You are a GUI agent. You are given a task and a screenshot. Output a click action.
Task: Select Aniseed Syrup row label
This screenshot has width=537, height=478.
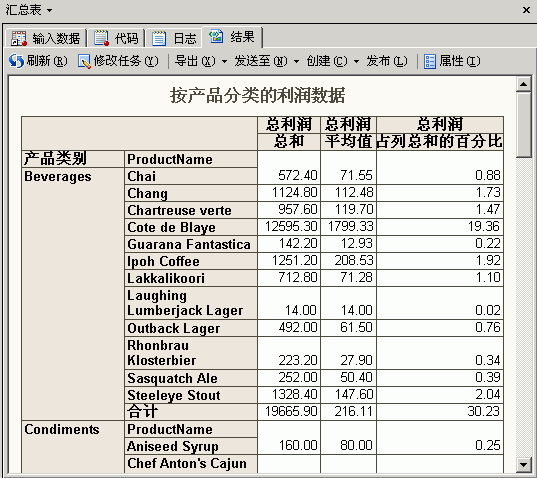[x=191, y=446]
